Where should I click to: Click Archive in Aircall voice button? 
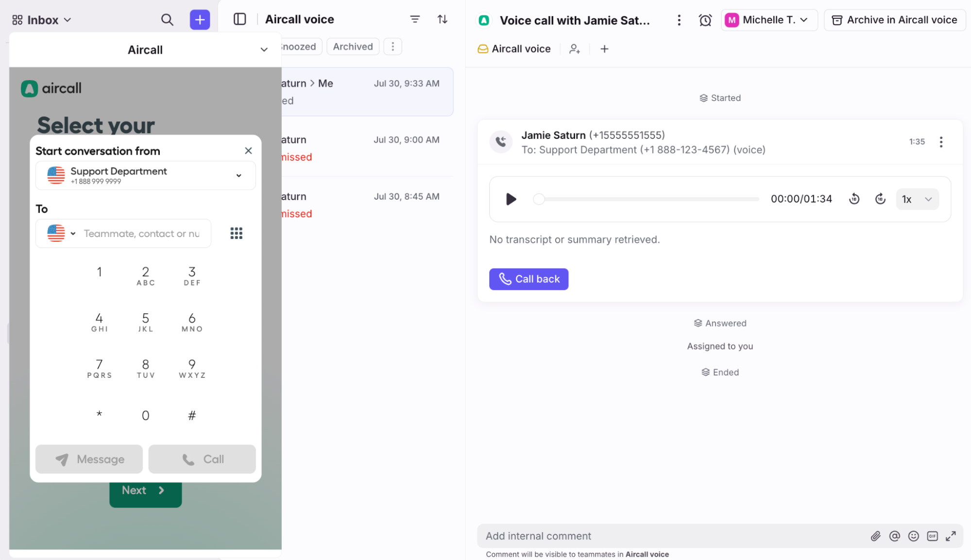(894, 20)
